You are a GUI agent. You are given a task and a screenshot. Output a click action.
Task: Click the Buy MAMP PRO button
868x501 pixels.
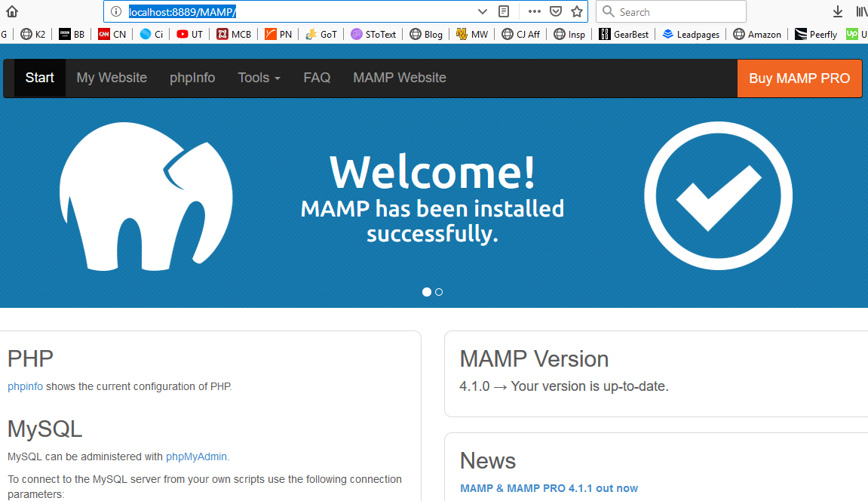[x=799, y=78]
